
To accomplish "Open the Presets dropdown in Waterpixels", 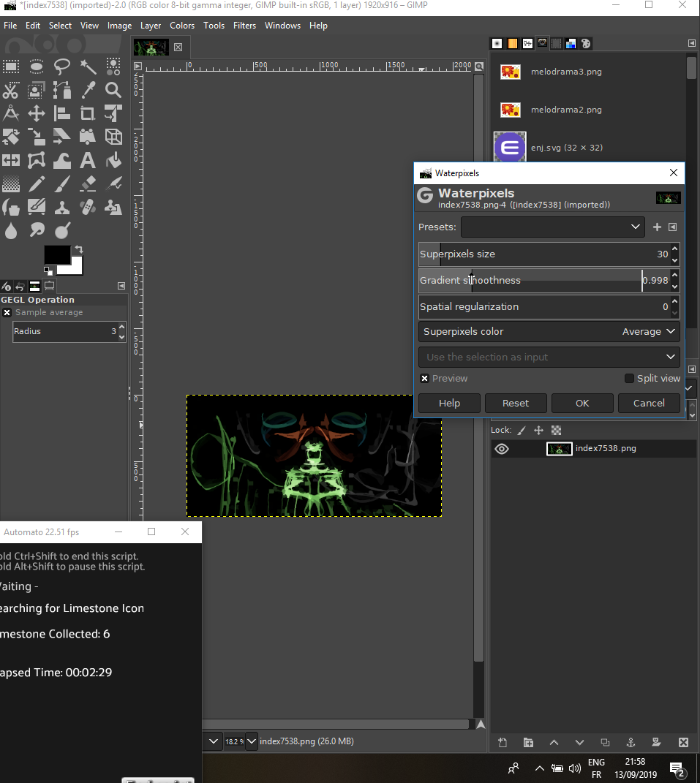I will coord(553,227).
